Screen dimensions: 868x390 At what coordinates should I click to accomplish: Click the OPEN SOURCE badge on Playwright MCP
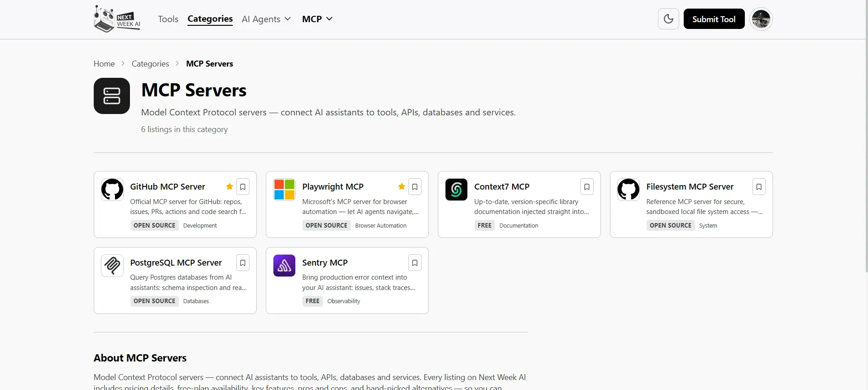[x=326, y=225]
